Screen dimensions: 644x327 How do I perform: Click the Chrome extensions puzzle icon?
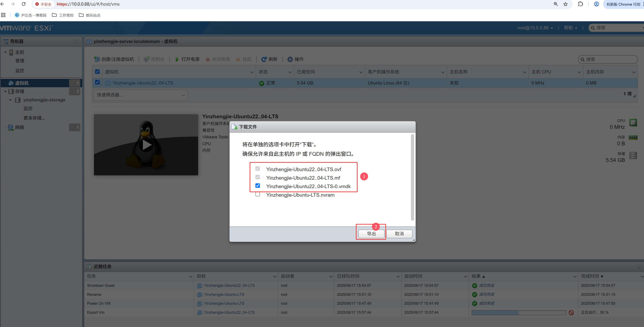pos(581,4)
